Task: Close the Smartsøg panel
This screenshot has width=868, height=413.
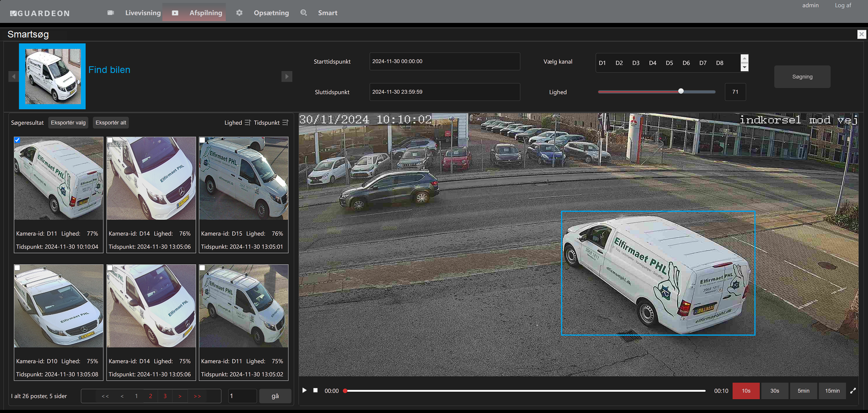Action: point(862,34)
